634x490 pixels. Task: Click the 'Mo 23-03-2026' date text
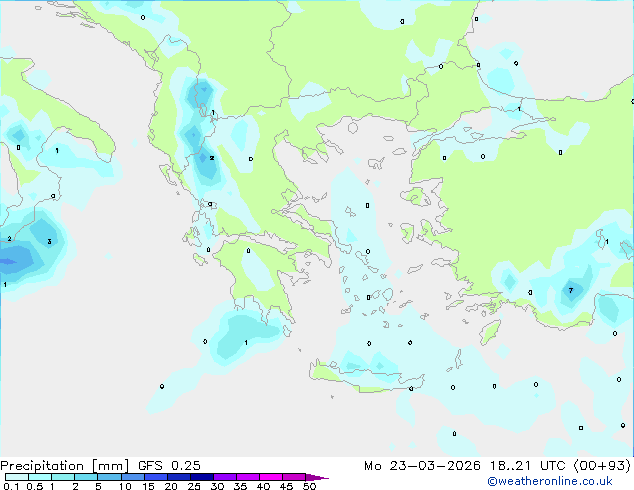click(422, 466)
